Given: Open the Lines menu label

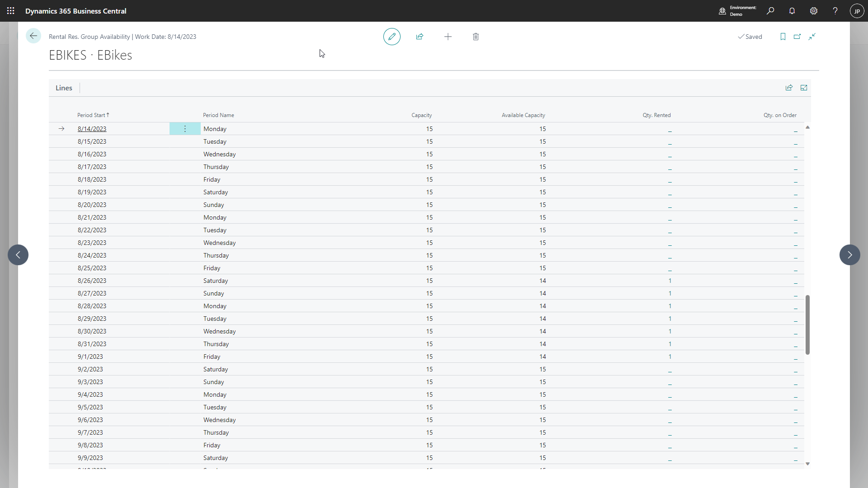Looking at the screenshot, I should [x=64, y=88].
